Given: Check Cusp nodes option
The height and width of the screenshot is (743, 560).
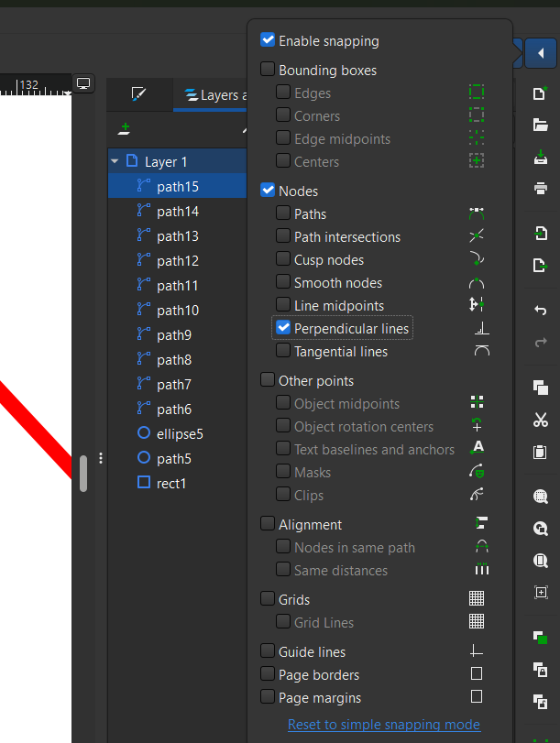Looking at the screenshot, I should click(x=283, y=258).
